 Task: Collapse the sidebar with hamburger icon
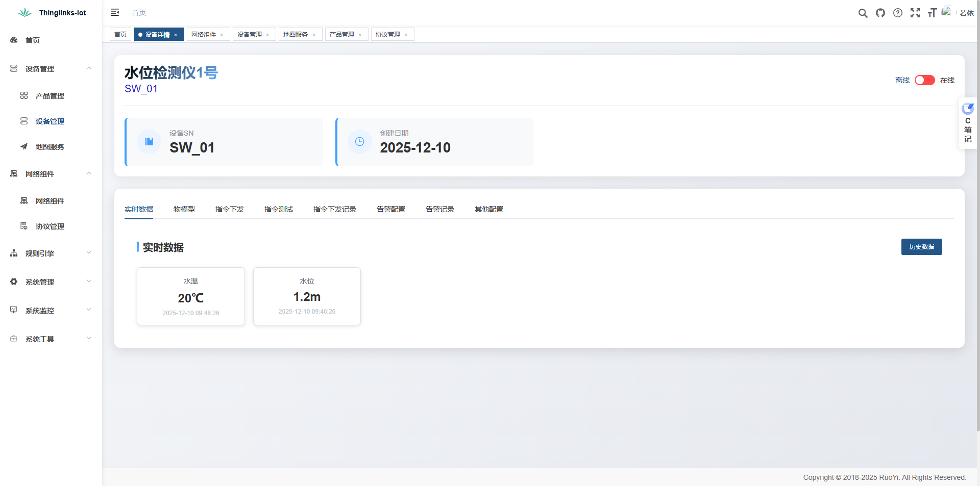[115, 12]
